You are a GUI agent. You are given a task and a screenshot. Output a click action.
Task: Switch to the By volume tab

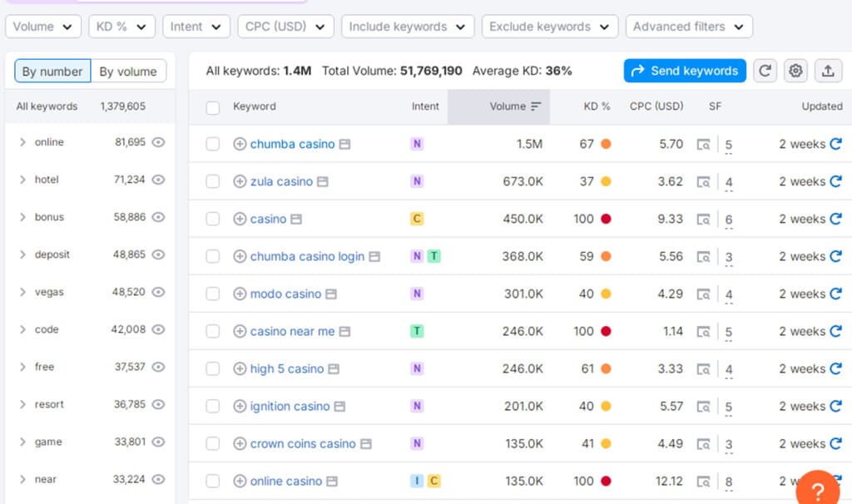128,72
